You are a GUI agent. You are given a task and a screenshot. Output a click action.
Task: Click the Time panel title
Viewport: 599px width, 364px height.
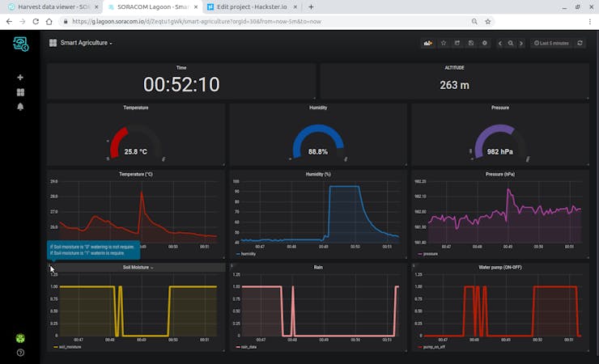(181, 67)
